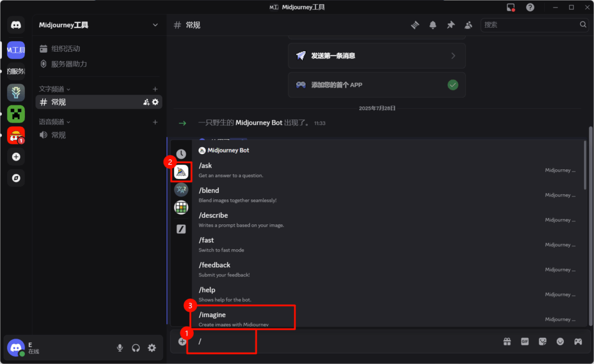This screenshot has height=364, width=594.
Task: Expand Midjourney工具 server dropdown menu
Action: click(x=155, y=25)
